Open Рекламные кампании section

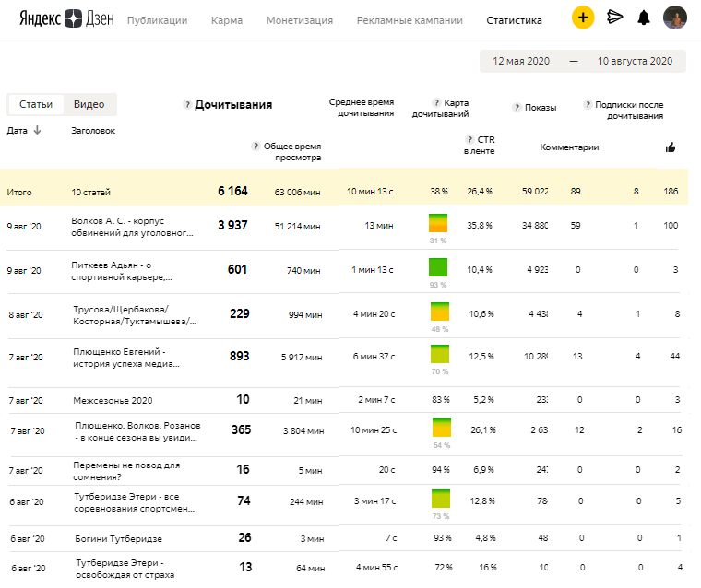(x=410, y=20)
